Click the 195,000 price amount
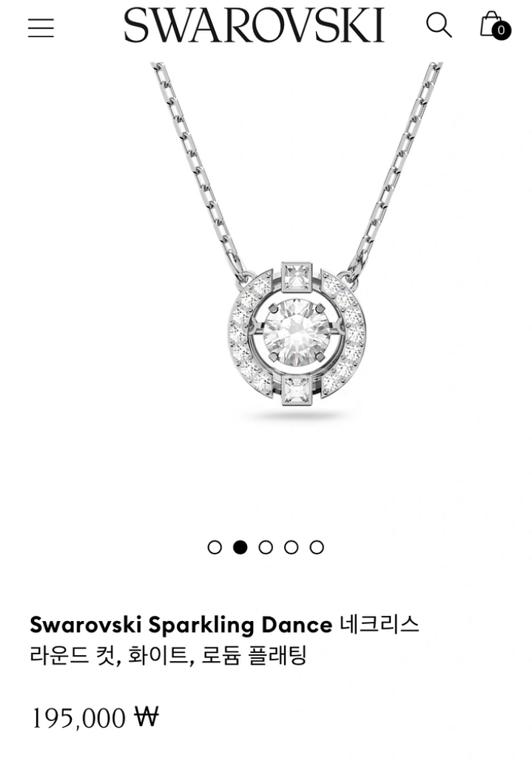 [x=78, y=718]
